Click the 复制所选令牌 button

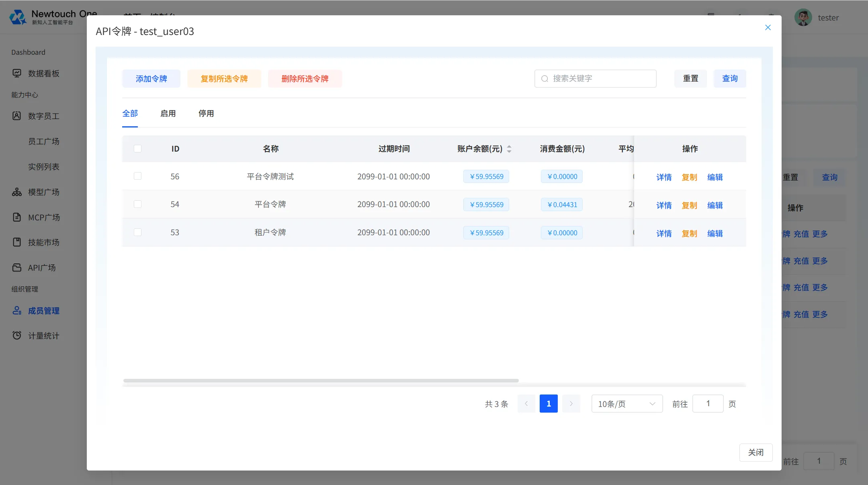pyautogui.click(x=224, y=79)
